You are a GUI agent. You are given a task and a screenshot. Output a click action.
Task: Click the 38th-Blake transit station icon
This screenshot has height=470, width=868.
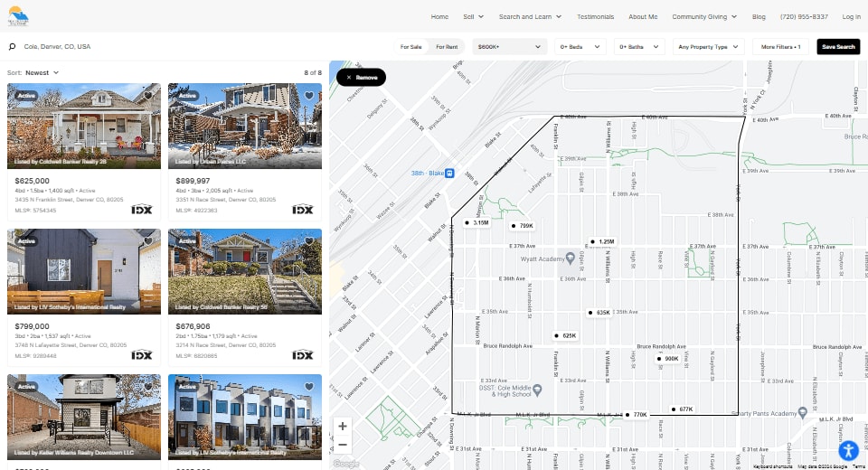pyautogui.click(x=450, y=174)
